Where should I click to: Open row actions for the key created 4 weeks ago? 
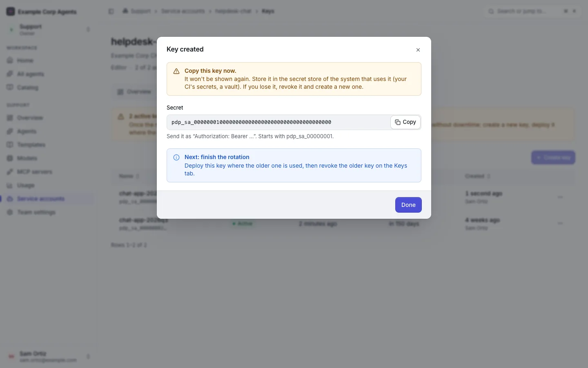pos(560,224)
